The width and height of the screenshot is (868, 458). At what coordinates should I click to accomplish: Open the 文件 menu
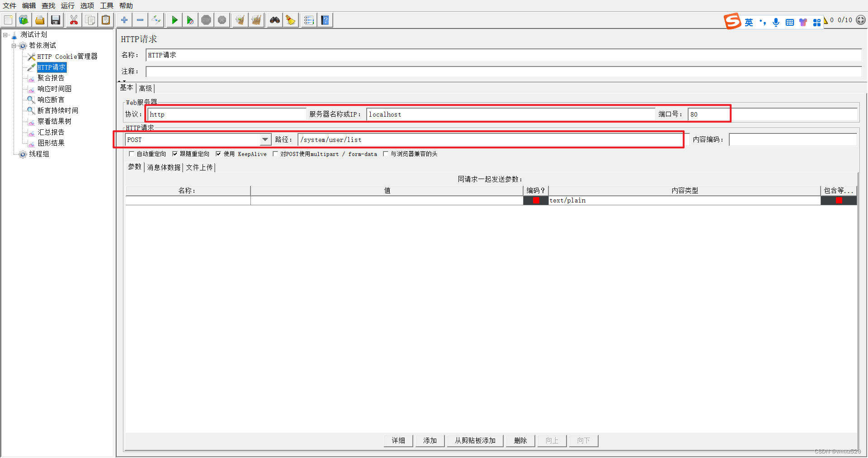click(x=9, y=5)
